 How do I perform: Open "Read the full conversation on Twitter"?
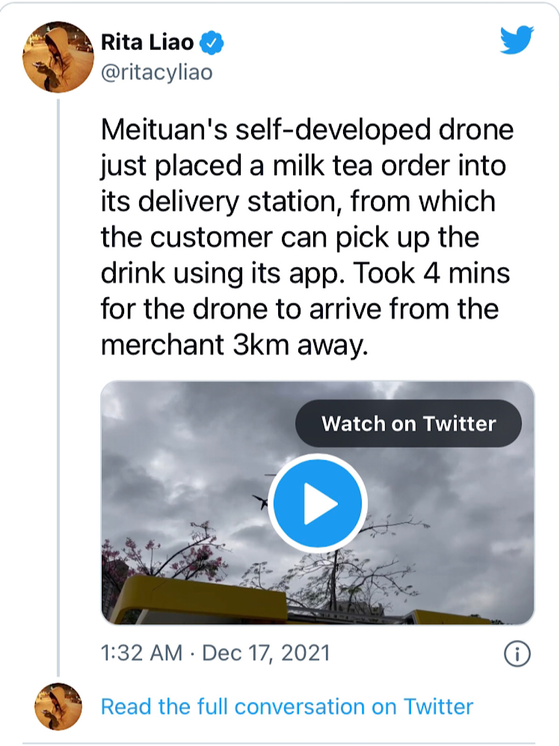[287, 706]
